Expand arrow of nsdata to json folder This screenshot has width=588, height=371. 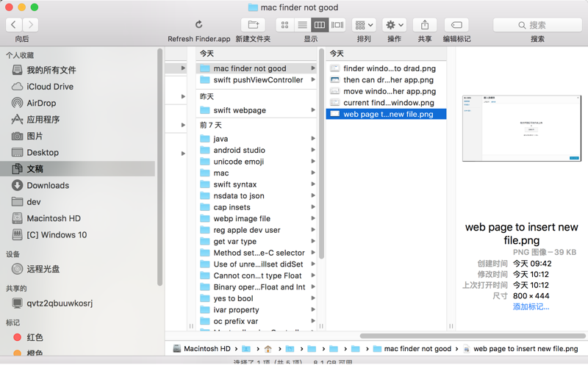click(313, 195)
